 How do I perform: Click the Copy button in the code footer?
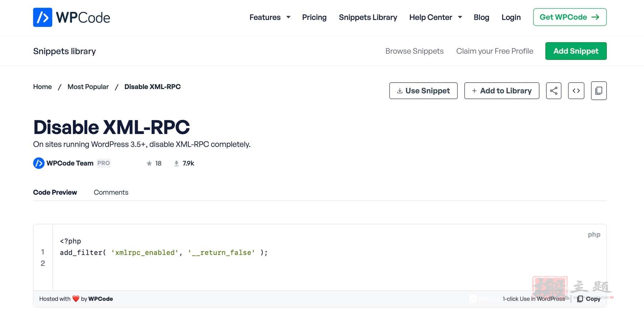pyautogui.click(x=589, y=299)
